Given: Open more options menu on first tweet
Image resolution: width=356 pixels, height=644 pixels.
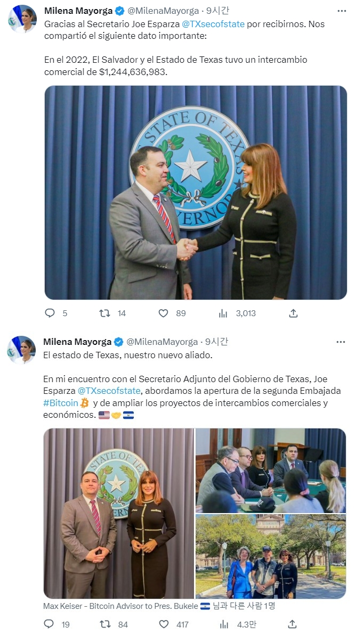Looking at the screenshot, I should 341,11.
